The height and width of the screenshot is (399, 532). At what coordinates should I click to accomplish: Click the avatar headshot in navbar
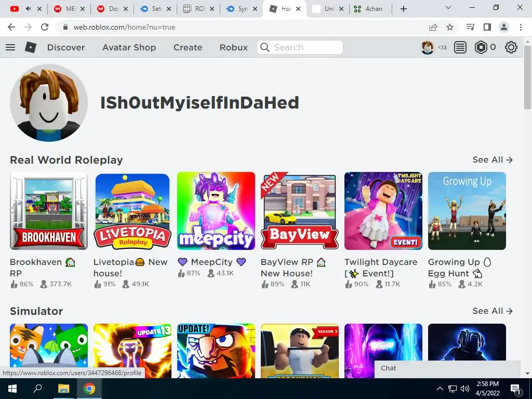click(x=428, y=47)
